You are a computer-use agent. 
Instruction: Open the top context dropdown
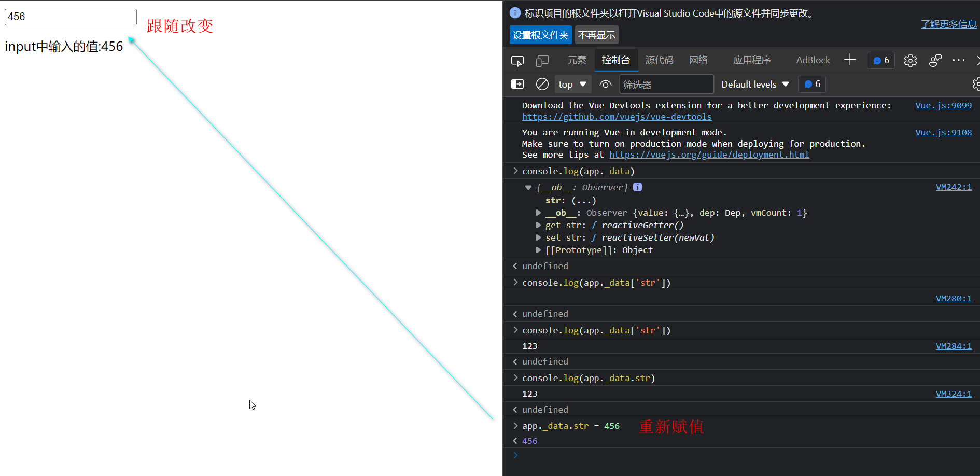tap(572, 84)
